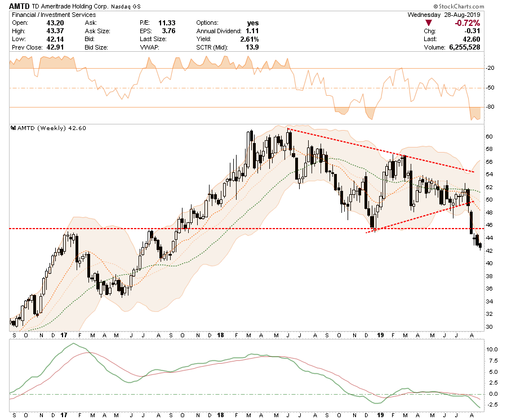Image resolution: width=507 pixels, height=420 pixels.
Task: Click year 19 on the price chart date axis
Action: [380, 336]
